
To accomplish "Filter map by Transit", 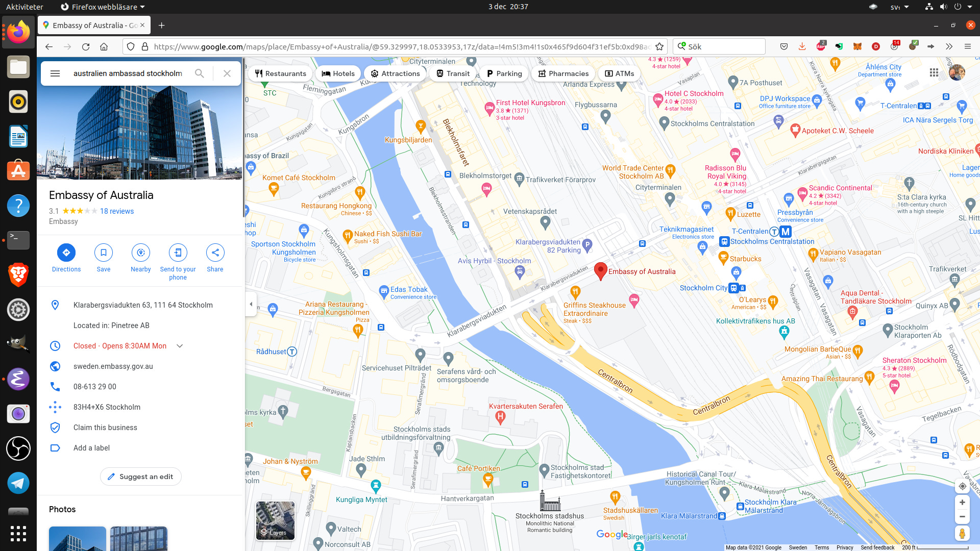I will 453,73.
